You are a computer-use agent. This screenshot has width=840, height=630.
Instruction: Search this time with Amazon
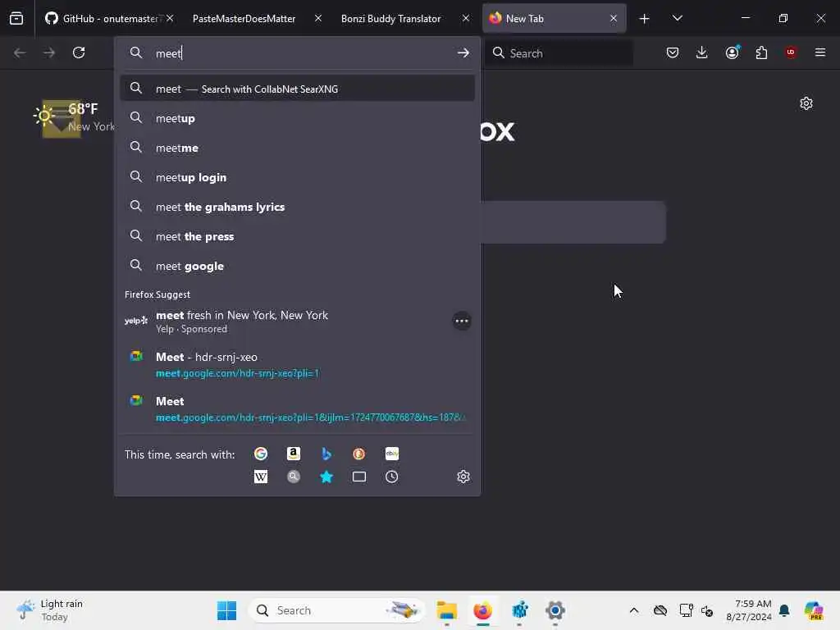click(293, 454)
